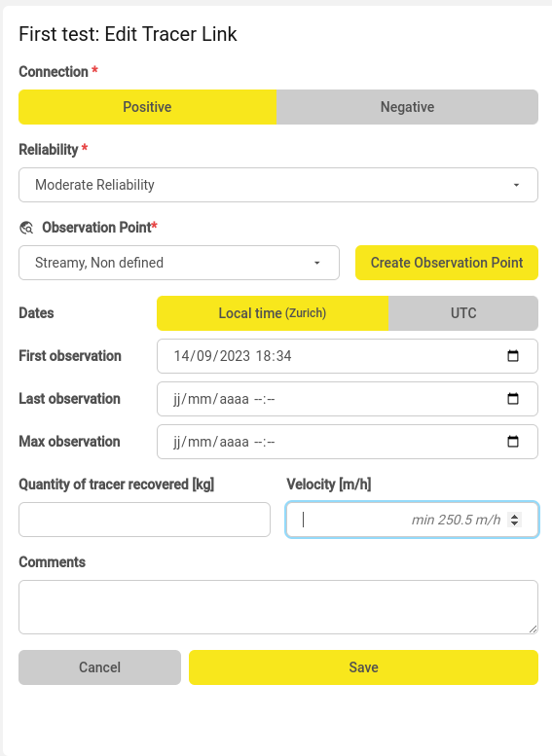The width and height of the screenshot is (552, 756).
Task: Click the 'Observation Point' label text
Action: pos(96,227)
